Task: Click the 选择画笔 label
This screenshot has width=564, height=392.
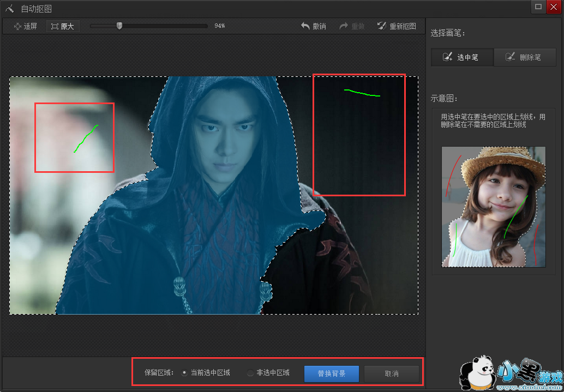Action: click(x=447, y=33)
